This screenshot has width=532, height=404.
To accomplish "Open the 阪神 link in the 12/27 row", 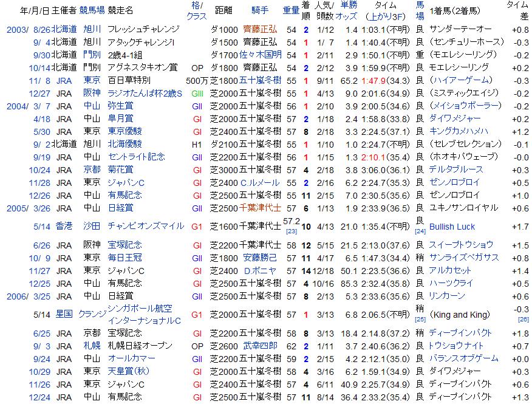I will click(x=92, y=93).
